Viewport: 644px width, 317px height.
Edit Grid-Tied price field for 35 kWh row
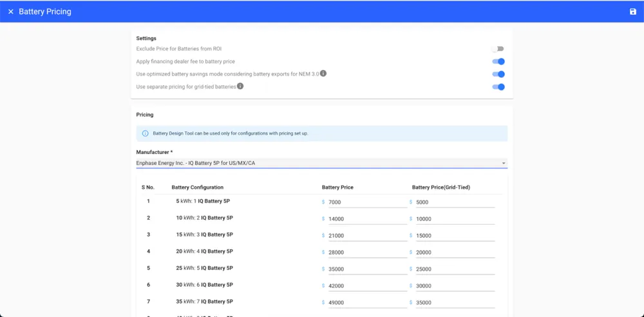click(455, 303)
